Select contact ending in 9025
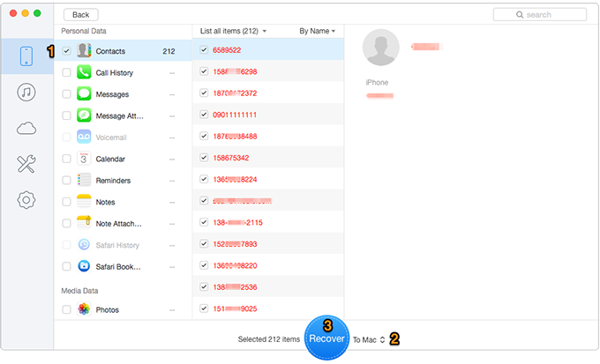 pos(268,308)
